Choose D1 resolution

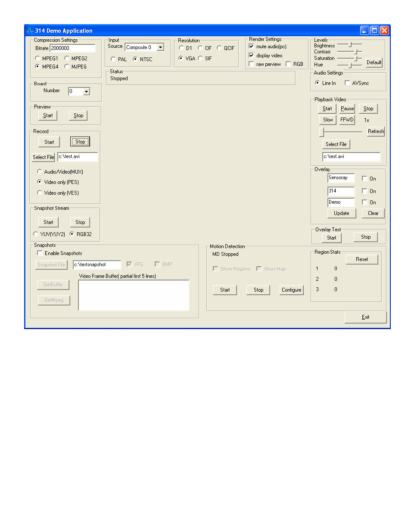point(181,48)
